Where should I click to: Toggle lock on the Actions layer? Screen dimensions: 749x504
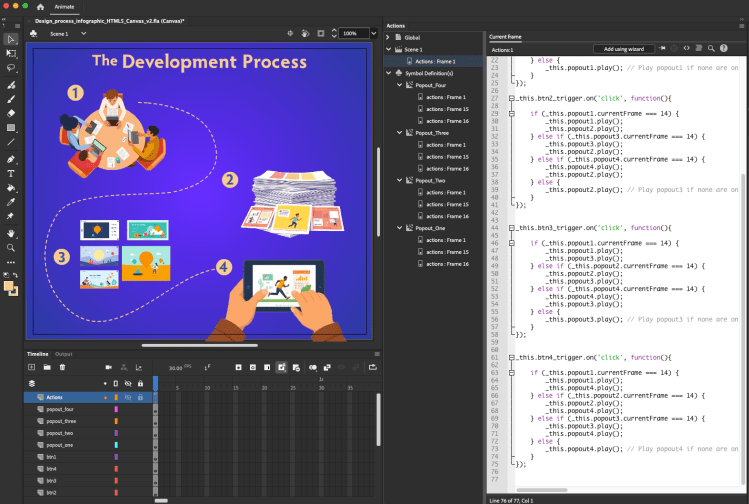coord(140,397)
